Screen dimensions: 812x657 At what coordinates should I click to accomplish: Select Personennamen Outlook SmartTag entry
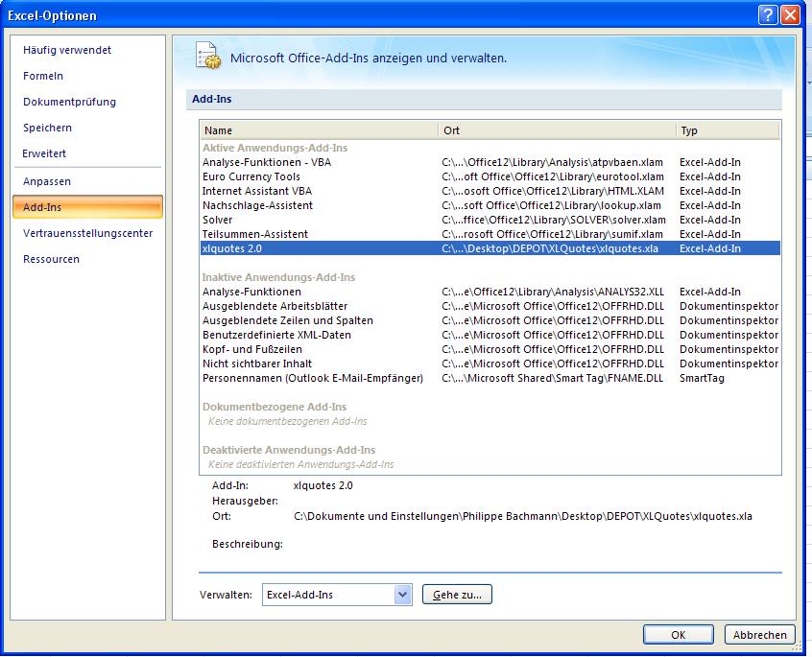pyautogui.click(x=312, y=378)
